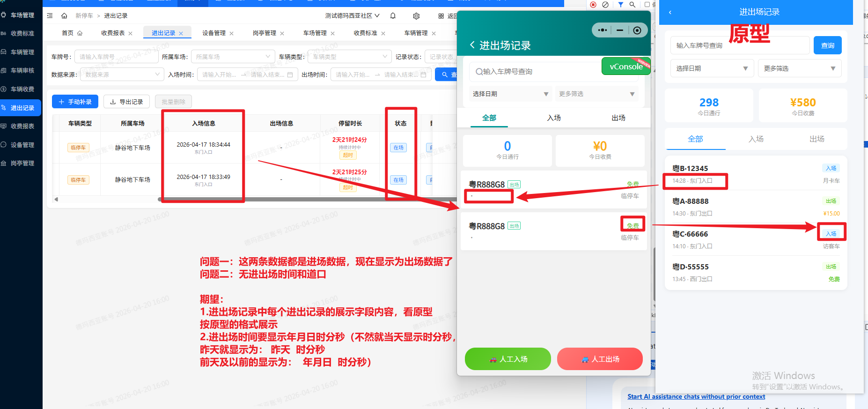Tap the back arrow beside 进出场记录 in green header
Image resolution: width=868 pixels, height=409 pixels.
pos(472,45)
